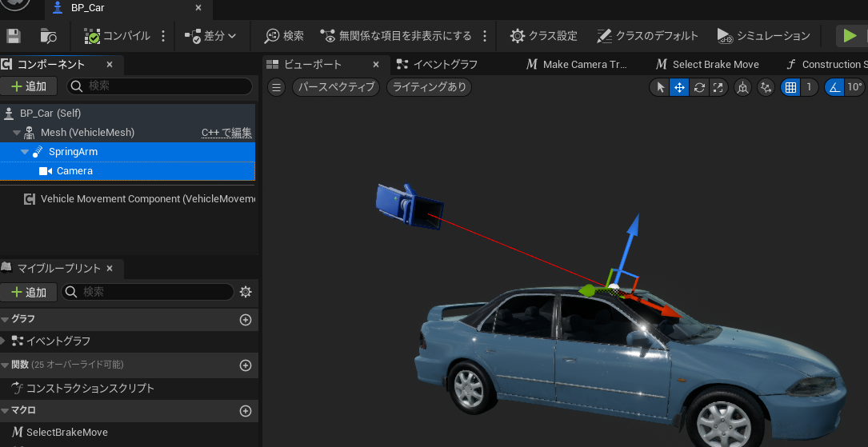The height and width of the screenshot is (447, 868).
Task: Start Simulation (シミュレーション)
Action: coord(763,36)
